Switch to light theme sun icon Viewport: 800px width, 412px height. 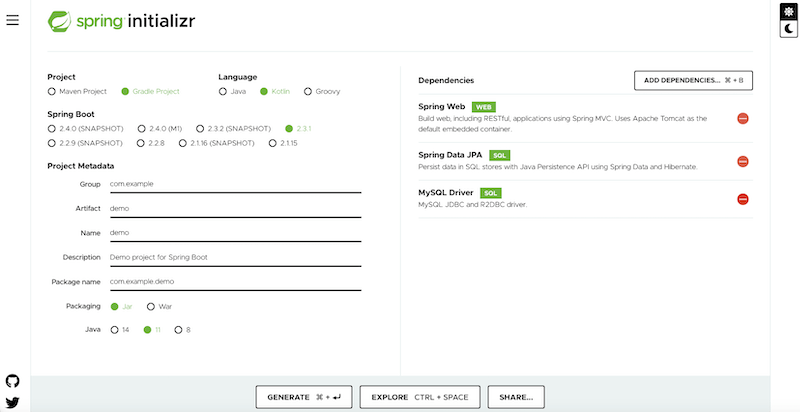click(x=789, y=12)
